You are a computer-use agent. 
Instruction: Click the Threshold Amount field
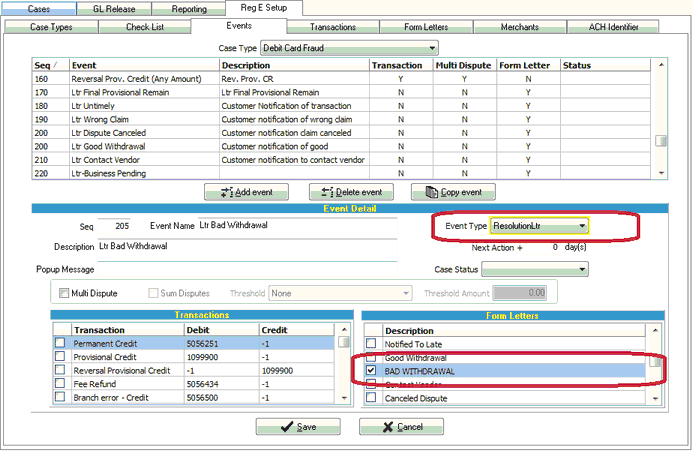520,293
